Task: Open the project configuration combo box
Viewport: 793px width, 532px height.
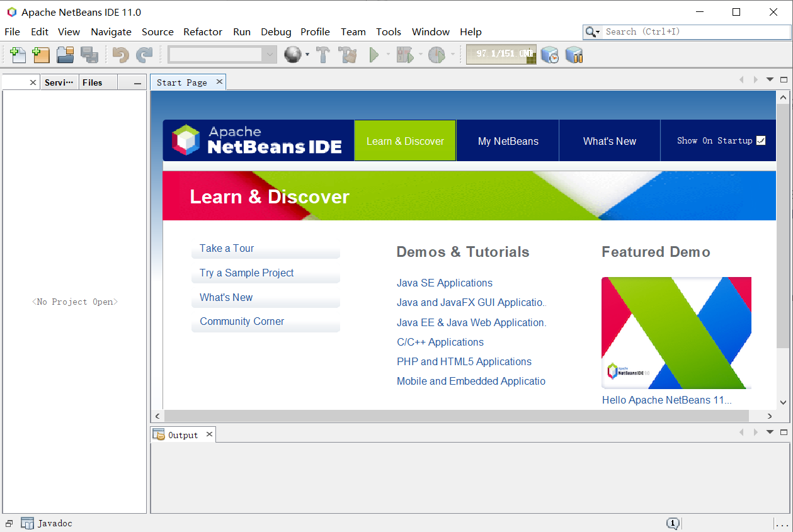Action: (222, 55)
